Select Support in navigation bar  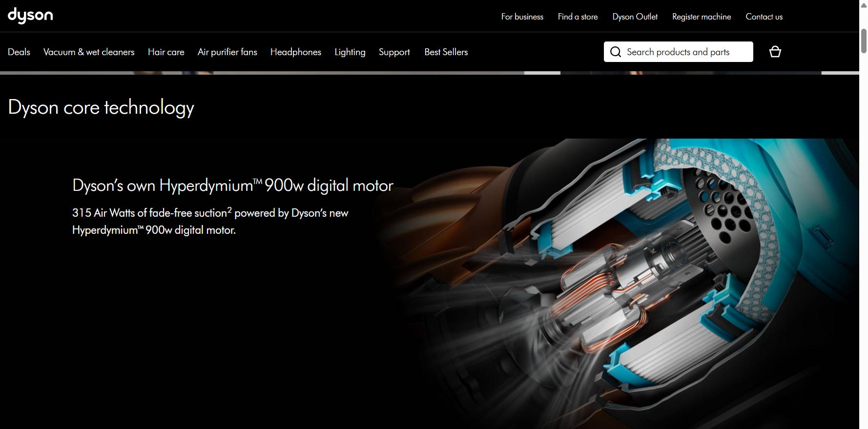pyautogui.click(x=394, y=52)
